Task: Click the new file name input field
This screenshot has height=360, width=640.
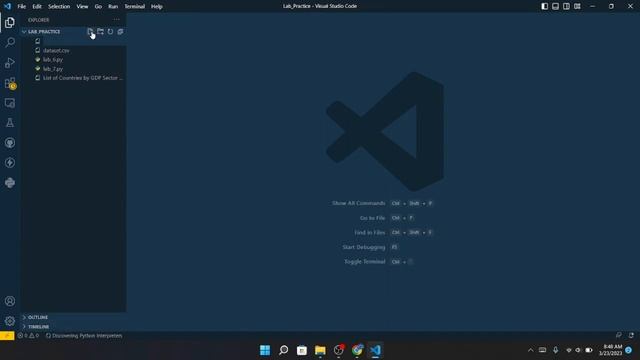Action: pyautogui.click(x=84, y=41)
